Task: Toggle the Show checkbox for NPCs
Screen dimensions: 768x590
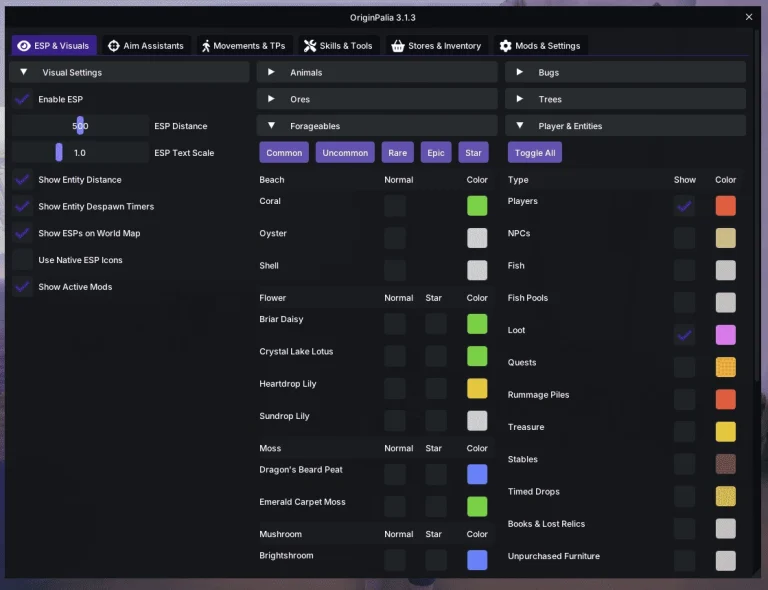Action: 684,238
